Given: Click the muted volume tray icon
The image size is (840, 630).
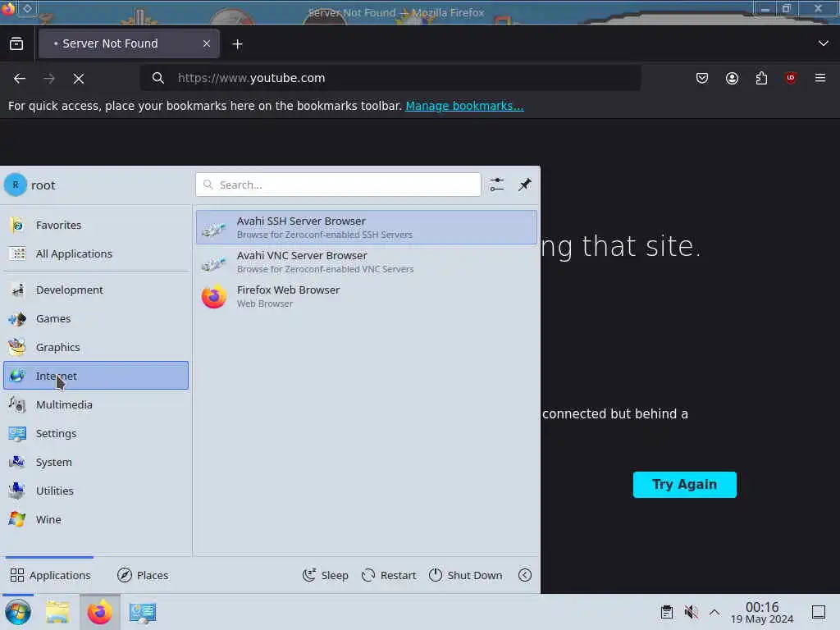Looking at the screenshot, I should tap(691, 612).
